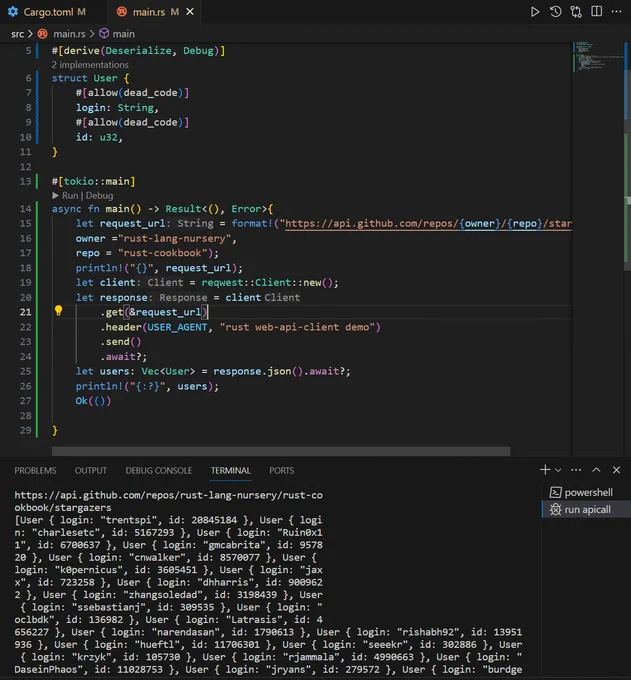This screenshot has width=631, height=680.
Task: Create a new terminal with plus icon
Action: (545, 470)
